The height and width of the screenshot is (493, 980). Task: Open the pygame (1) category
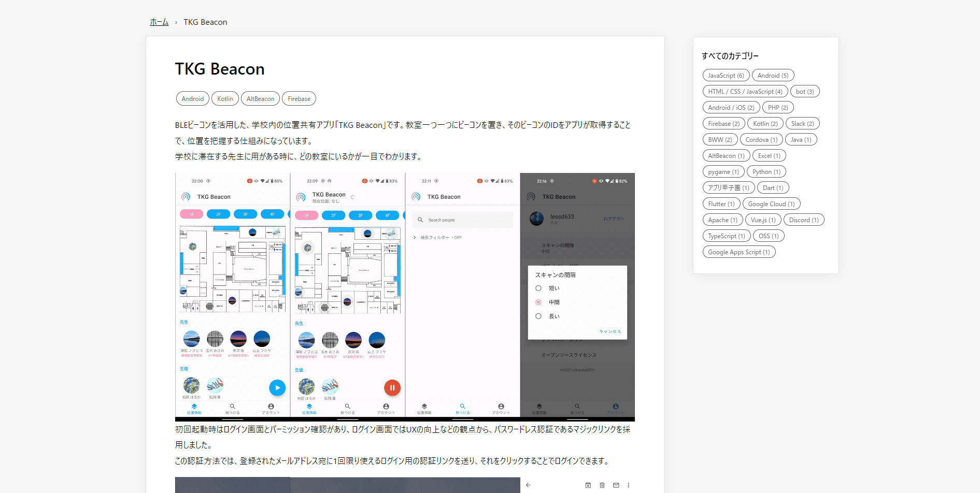tap(724, 172)
